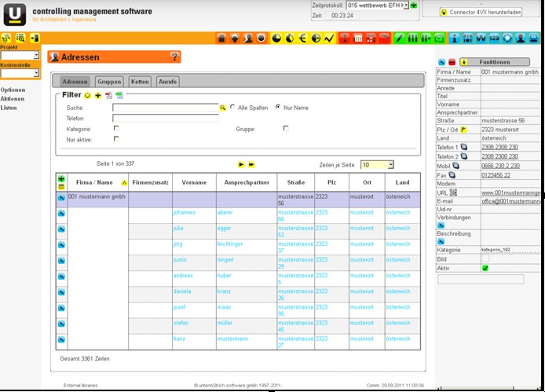
Task: Open the checkmark line icon in yellow toolbar
Action: pos(329,38)
